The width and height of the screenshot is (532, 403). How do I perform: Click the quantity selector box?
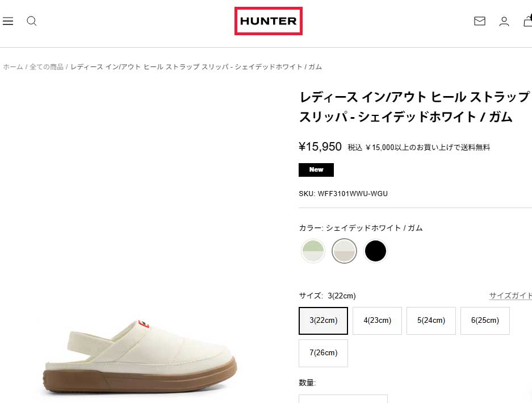pos(343,399)
